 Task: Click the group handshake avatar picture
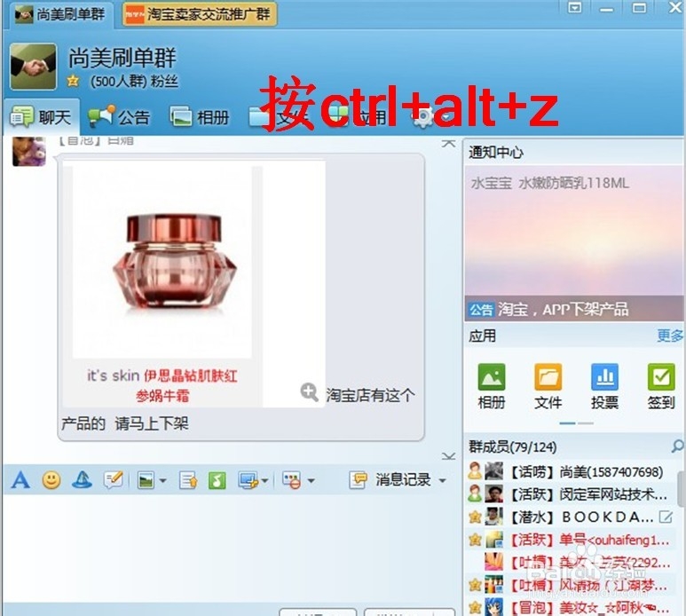pyautogui.click(x=33, y=67)
